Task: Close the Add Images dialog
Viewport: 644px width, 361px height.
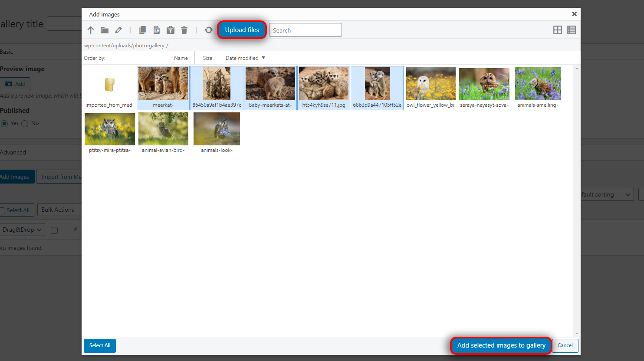Action: tap(574, 14)
